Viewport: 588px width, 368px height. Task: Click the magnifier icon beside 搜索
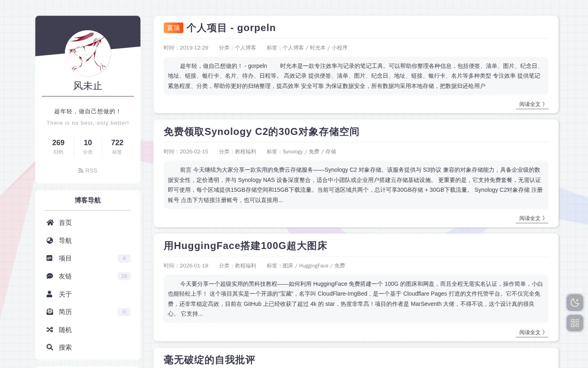(x=50, y=347)
